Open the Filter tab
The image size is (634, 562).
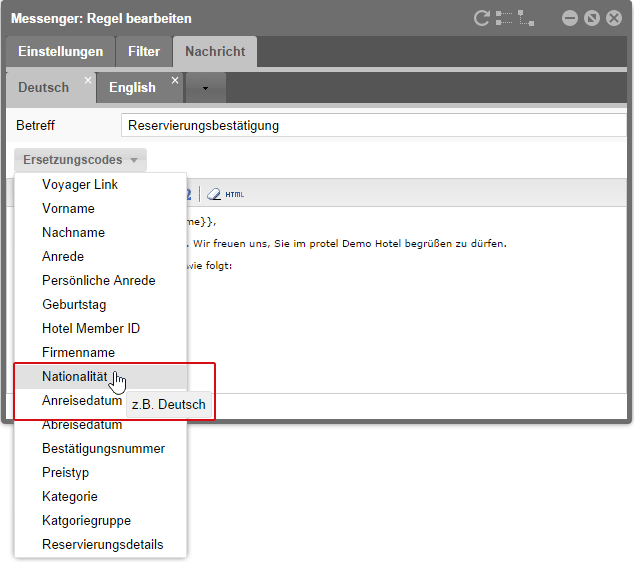(144, 51)
